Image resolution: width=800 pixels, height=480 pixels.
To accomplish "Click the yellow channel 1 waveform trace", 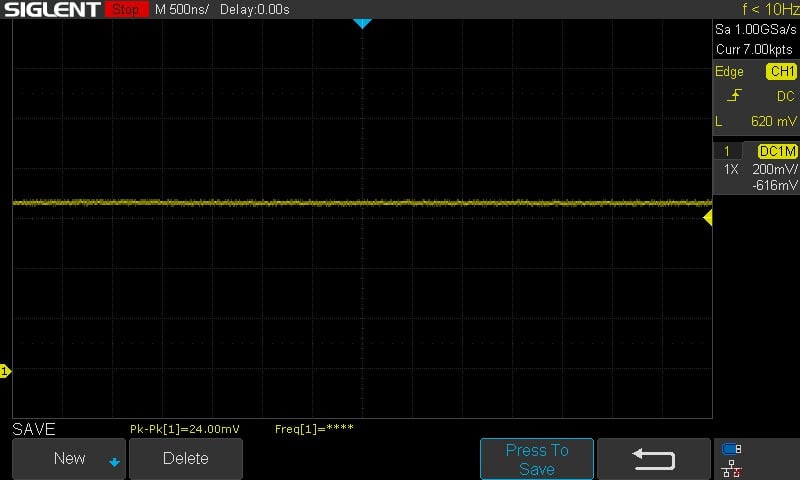I will point(362,203).
